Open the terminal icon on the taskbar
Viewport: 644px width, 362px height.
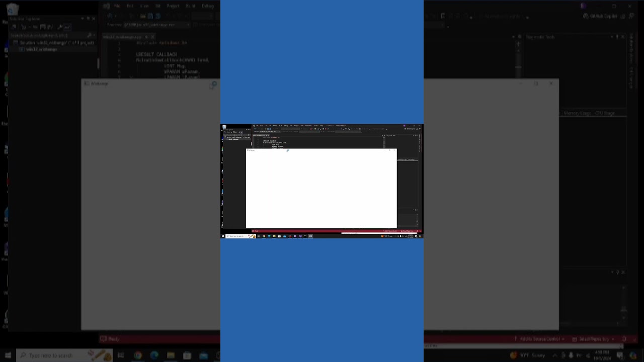coord(305,236)
